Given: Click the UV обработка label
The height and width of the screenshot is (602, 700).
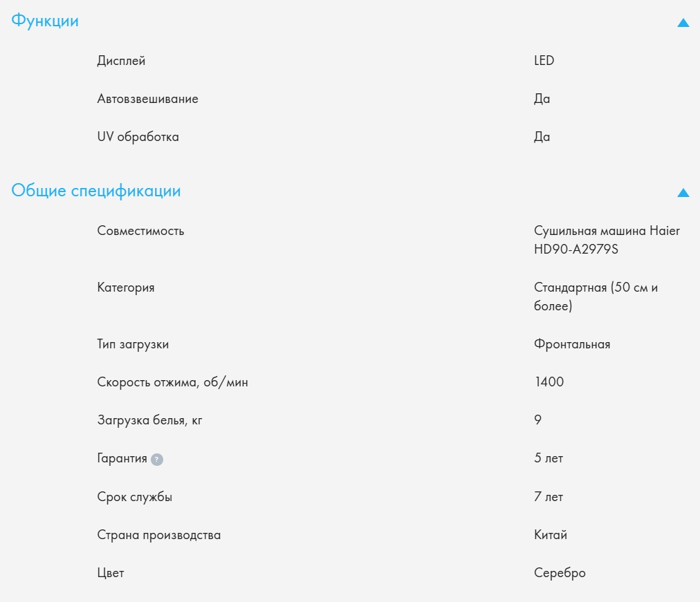Looking at the screenshot, I should [x=138, y=137].
